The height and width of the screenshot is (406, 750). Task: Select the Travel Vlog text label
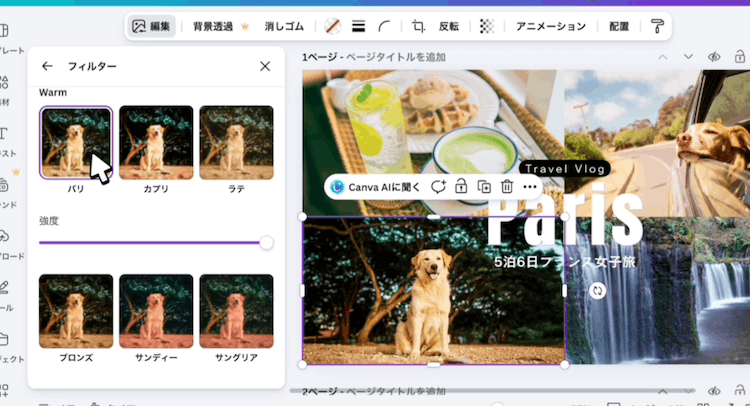[x=565, y=168]
